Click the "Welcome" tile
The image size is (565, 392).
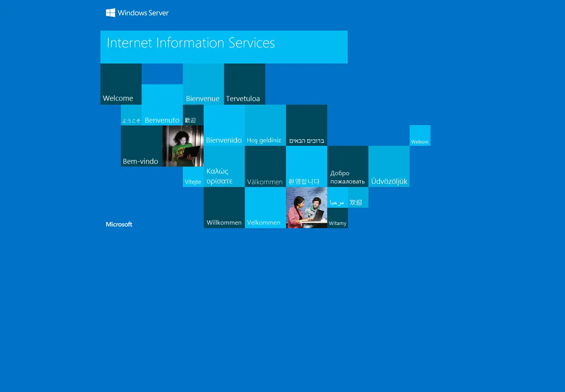click(x=121, y=84)
